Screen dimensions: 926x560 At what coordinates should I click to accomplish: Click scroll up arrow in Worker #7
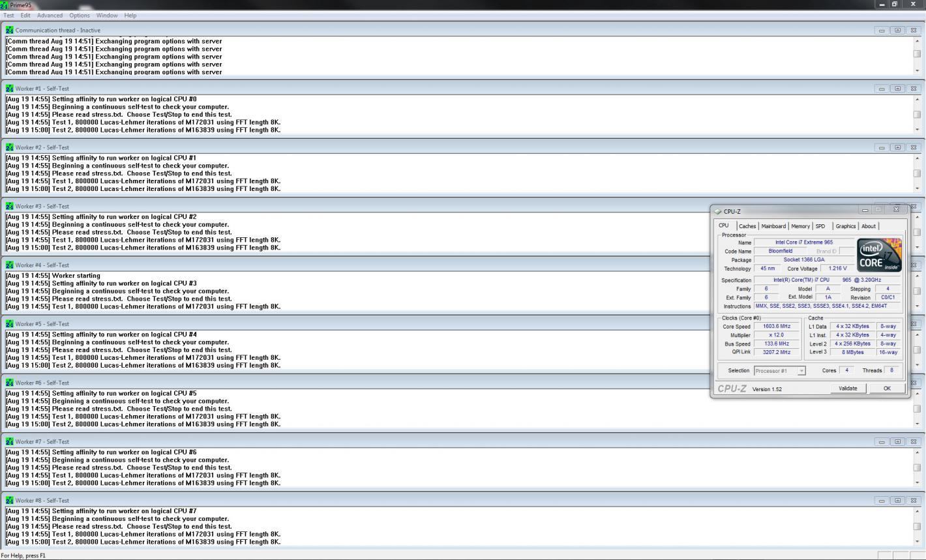917,452
